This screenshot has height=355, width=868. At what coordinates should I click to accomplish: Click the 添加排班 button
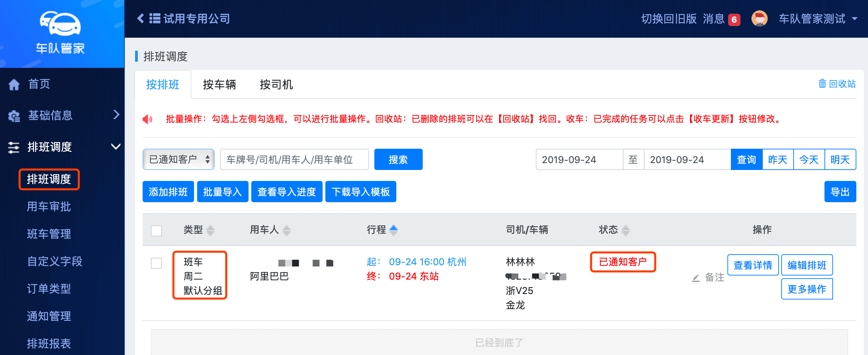tap(168, 192)
